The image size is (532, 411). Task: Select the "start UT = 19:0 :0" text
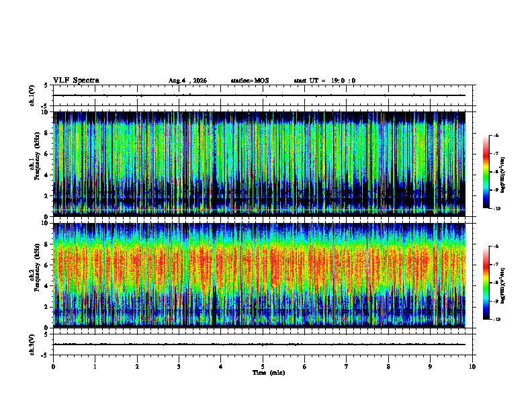pos(324,81)
